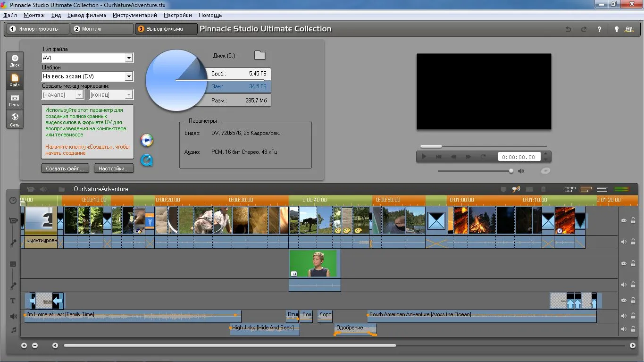Switch to timeline view icon
Image resolution: width=644 pixels, height=362 pixels.
point(586,189)
